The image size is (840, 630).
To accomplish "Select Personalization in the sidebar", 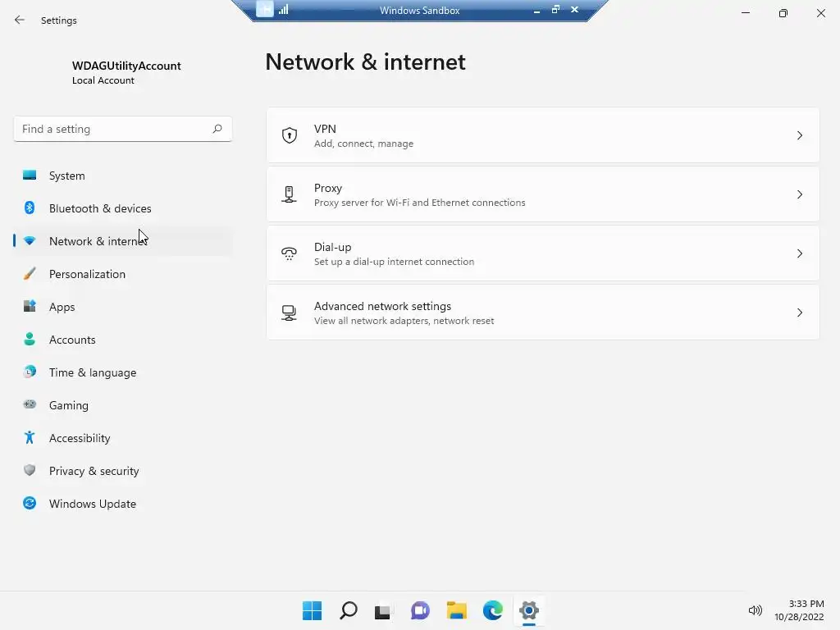I will click(87, 274).
